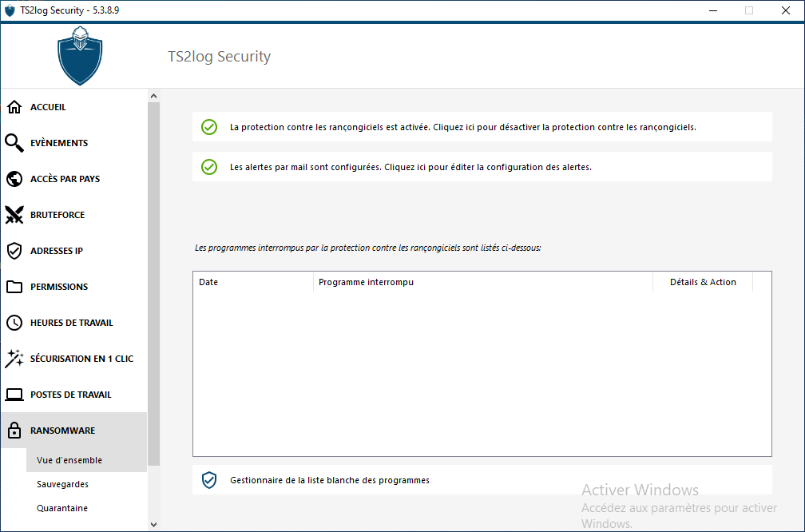The width and height of the screenshot is (805, 532).
Task: Open the PERMISSIONS section
Action: 74,287
